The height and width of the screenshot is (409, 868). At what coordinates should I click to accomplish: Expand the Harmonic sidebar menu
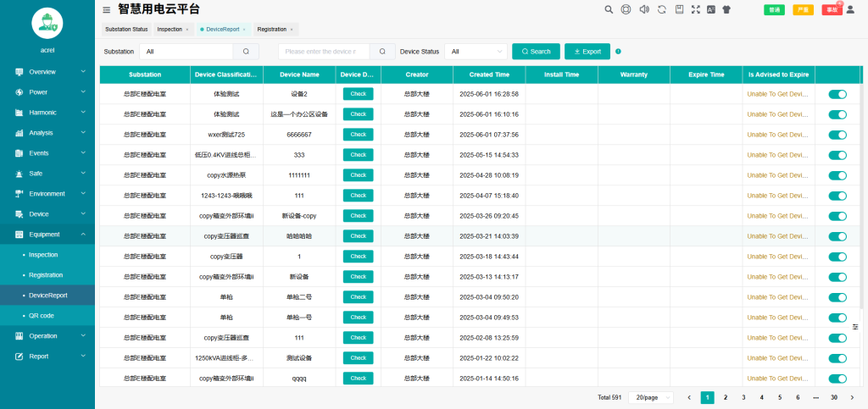point(47,112)
